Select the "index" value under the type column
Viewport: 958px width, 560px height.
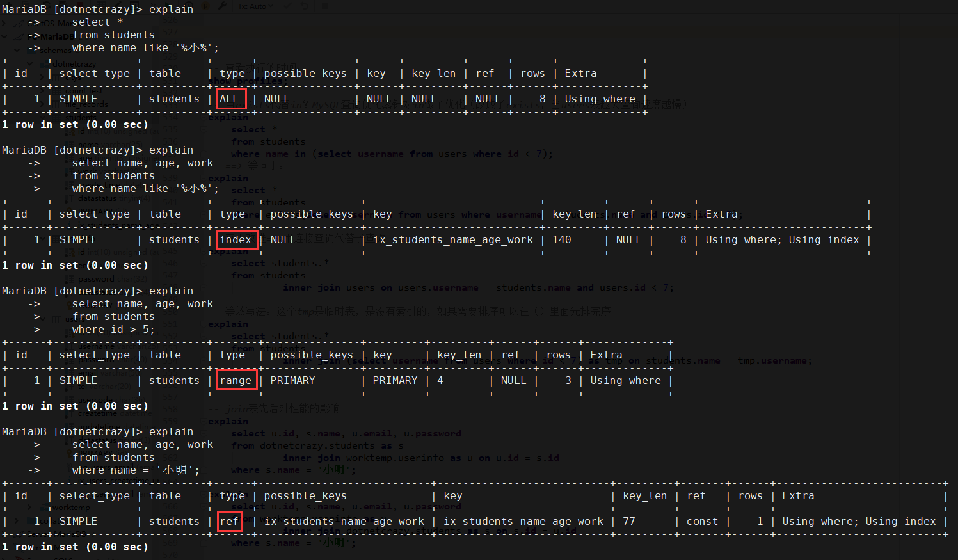(236, 240)
